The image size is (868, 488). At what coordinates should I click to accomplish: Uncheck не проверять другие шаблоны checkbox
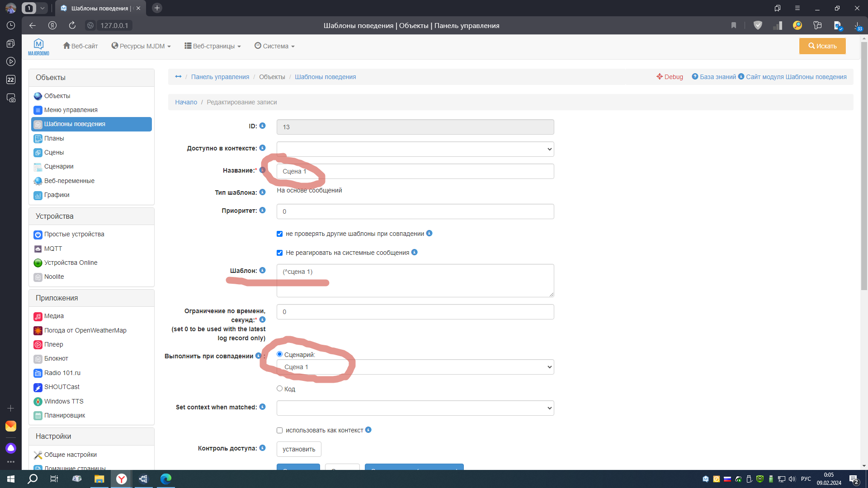279,234
